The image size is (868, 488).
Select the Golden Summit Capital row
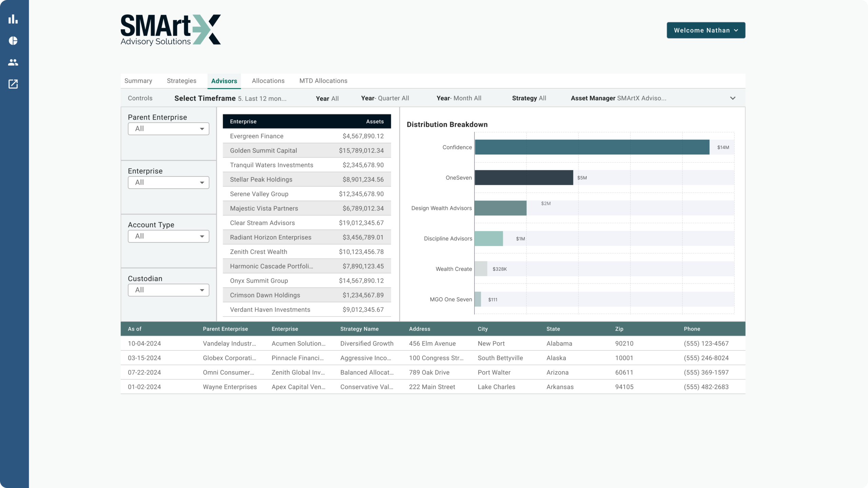click(307, 150)
